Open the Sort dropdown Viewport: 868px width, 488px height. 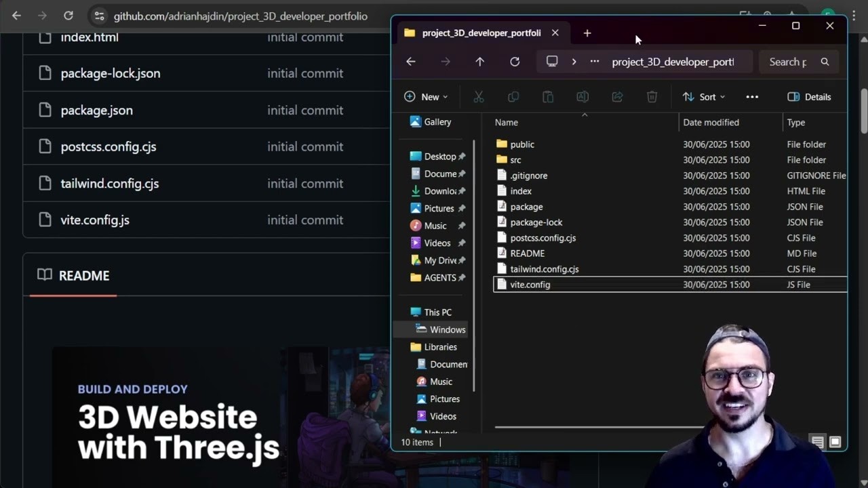point(704,97)
